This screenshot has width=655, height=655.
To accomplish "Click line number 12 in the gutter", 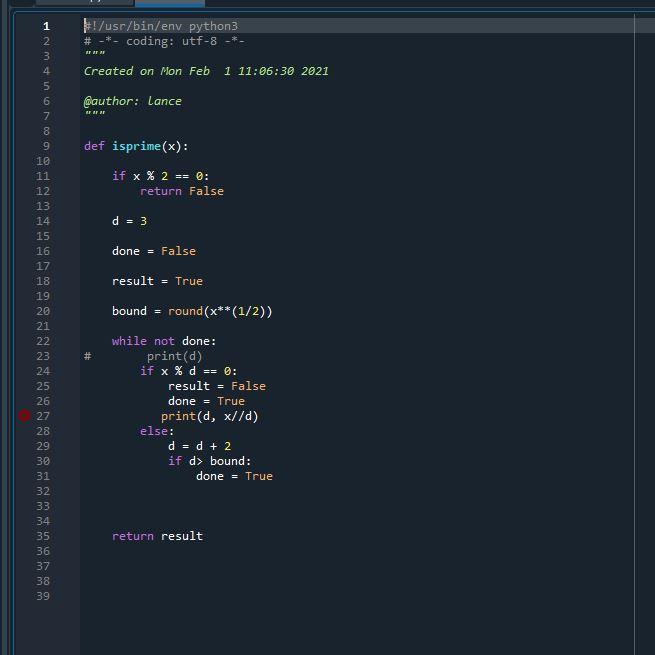I will point(43,191).
